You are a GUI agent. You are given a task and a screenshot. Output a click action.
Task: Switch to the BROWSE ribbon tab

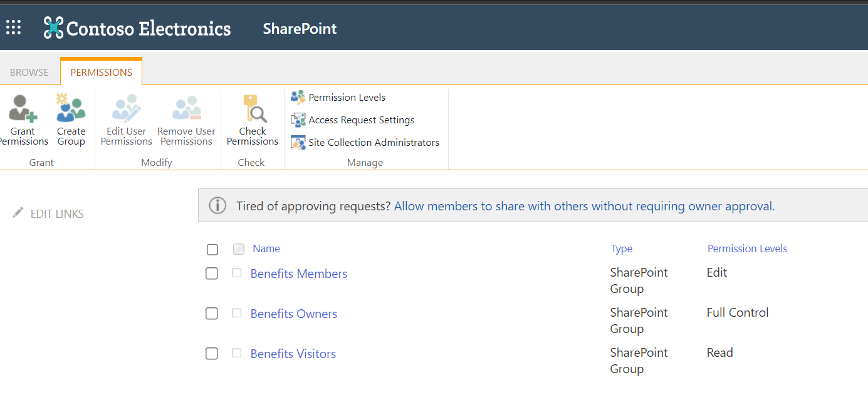29,72
